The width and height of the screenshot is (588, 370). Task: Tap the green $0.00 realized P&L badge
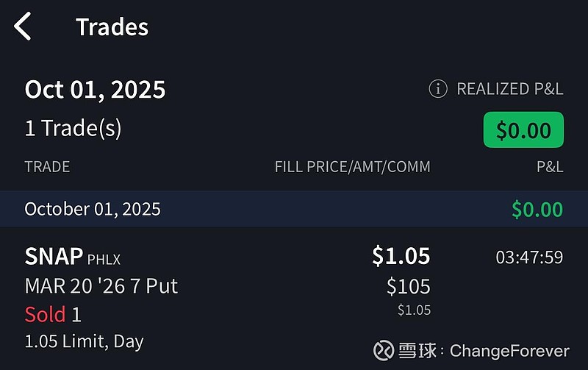[523, 130]
